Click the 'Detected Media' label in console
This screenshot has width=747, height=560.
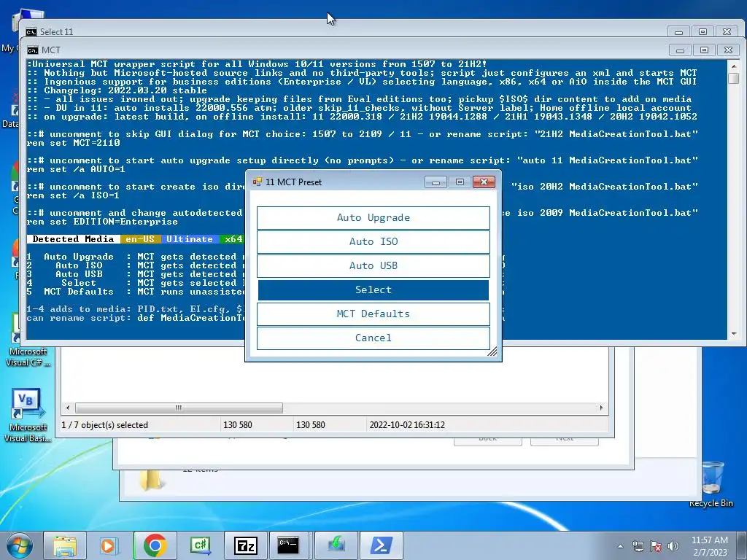point(74,239)
